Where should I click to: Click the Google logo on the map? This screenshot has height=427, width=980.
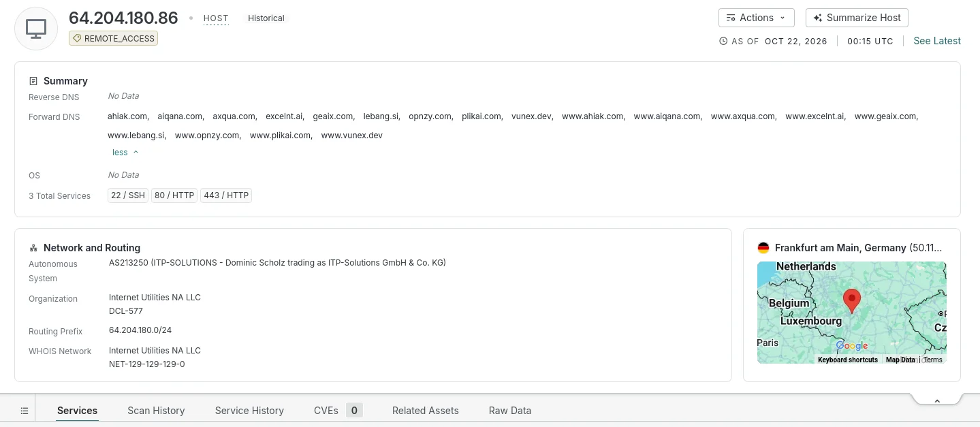(852, 346)
